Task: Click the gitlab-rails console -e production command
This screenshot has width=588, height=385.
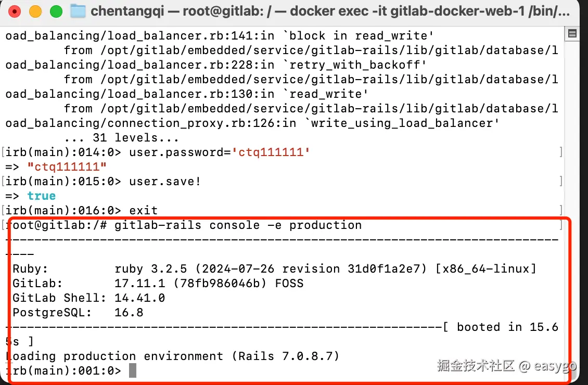Action: (238, 225)
